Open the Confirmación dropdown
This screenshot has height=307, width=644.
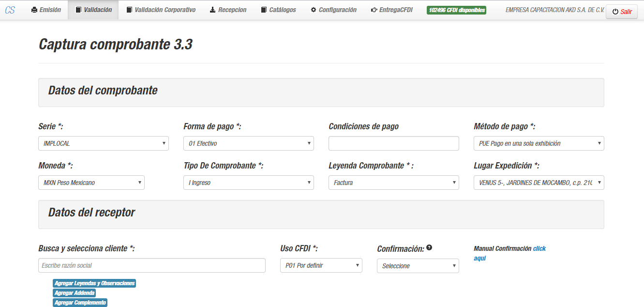[x=418, y=266]
